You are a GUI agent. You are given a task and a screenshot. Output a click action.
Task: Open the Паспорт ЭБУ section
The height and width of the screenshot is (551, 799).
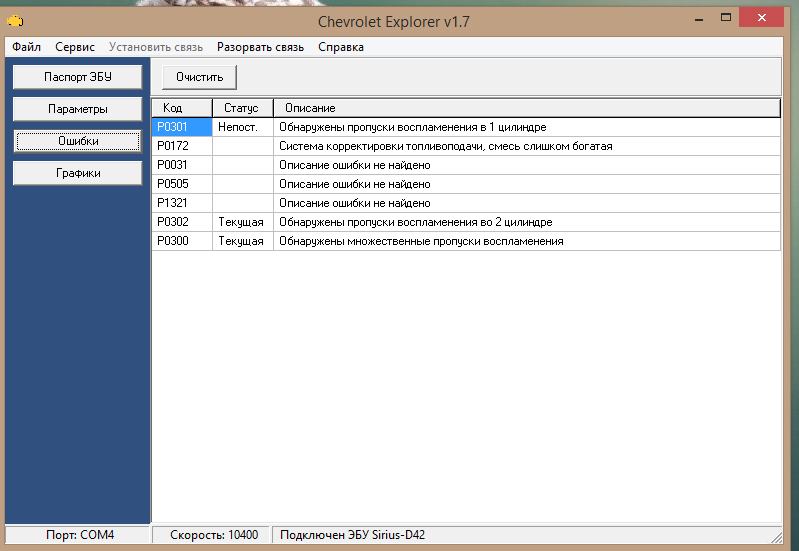click(77, 77)
